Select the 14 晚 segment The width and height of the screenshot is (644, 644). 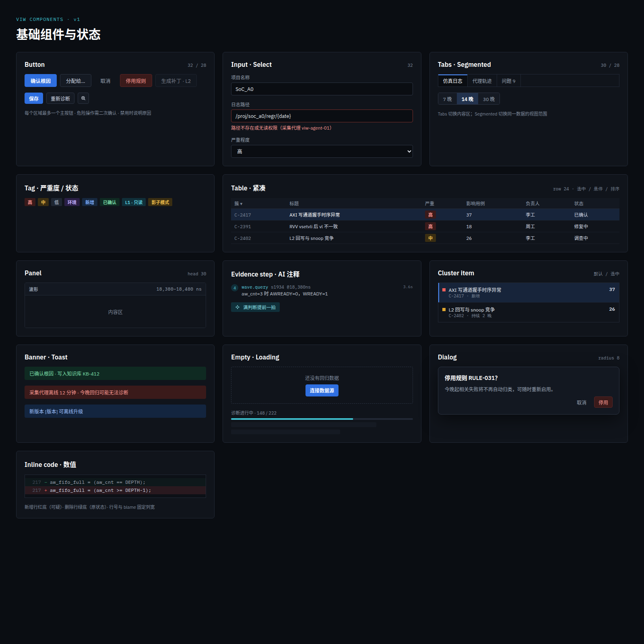pos(468,99)
